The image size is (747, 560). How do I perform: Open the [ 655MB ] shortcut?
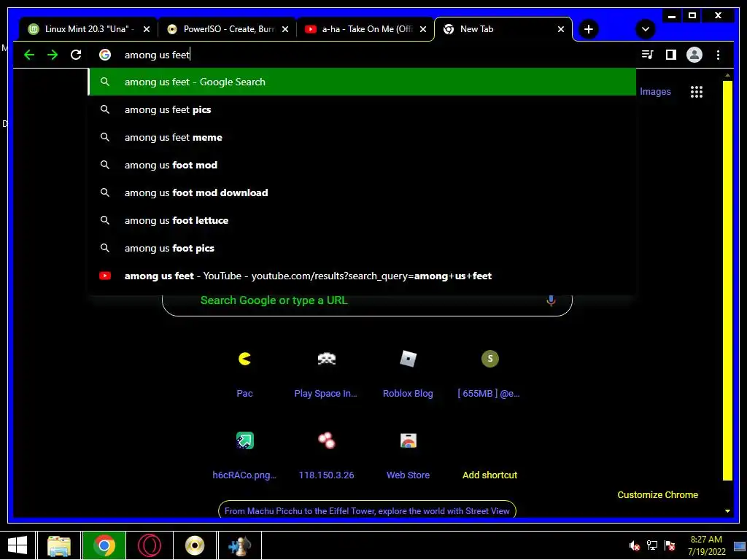point(489,373)
